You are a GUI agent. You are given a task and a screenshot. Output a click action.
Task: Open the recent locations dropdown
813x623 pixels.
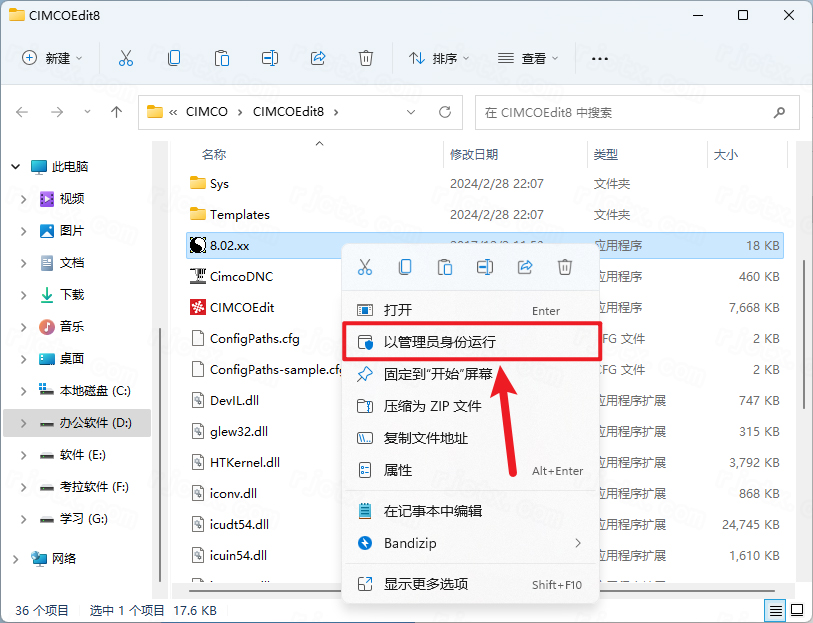[x=87, y=112]
